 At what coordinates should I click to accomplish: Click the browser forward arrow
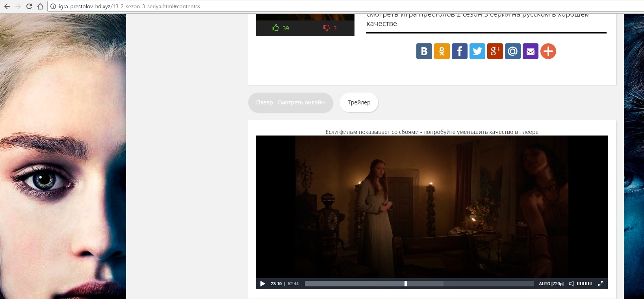18,6
